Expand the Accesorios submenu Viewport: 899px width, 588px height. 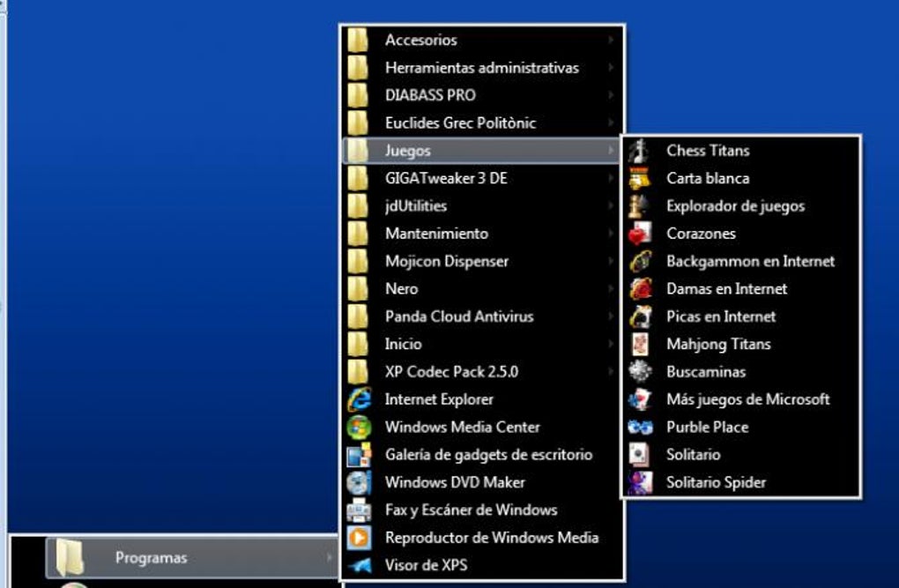(420, 40)
